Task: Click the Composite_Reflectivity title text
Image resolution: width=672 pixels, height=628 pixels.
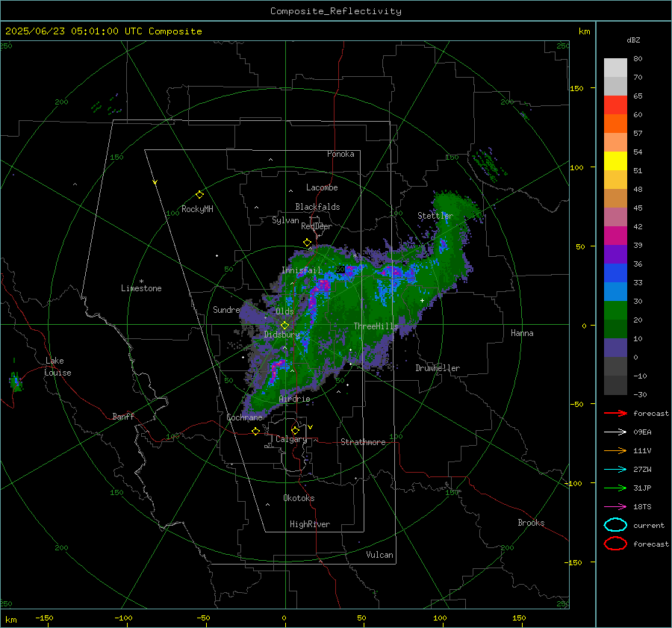Action: 336,11
